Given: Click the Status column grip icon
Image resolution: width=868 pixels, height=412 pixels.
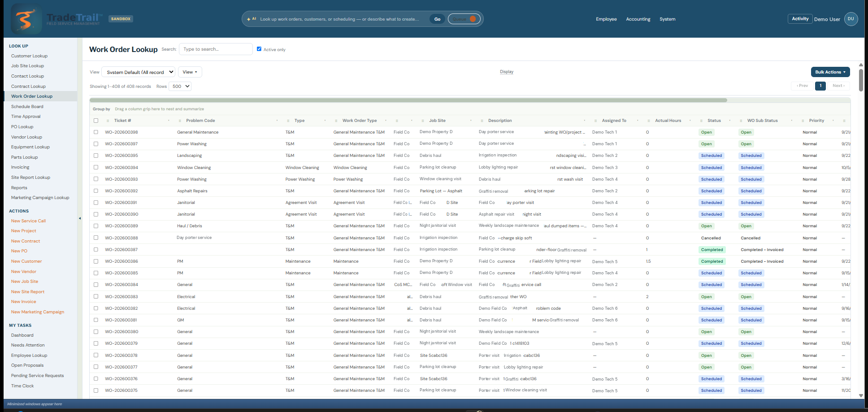Looking at the screenshot, I should 701,121.
